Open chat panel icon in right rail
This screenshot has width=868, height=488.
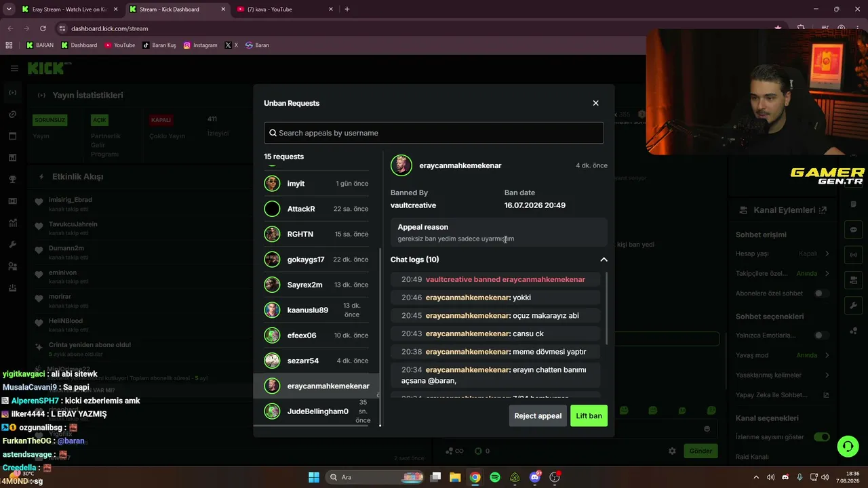pyautogui.click(x=854, y=230)
